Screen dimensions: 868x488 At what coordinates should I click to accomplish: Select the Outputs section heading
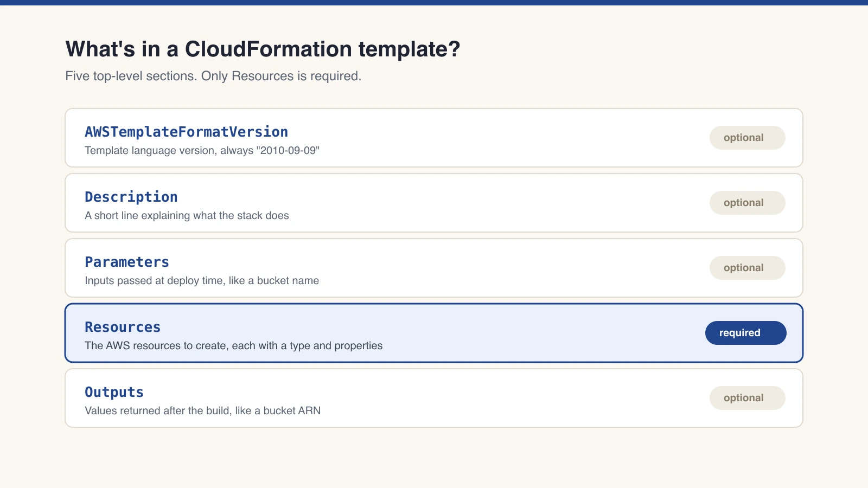coord(114,392)
